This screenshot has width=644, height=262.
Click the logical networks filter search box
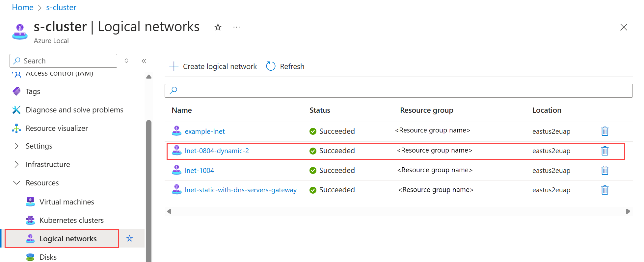point(398,91)
